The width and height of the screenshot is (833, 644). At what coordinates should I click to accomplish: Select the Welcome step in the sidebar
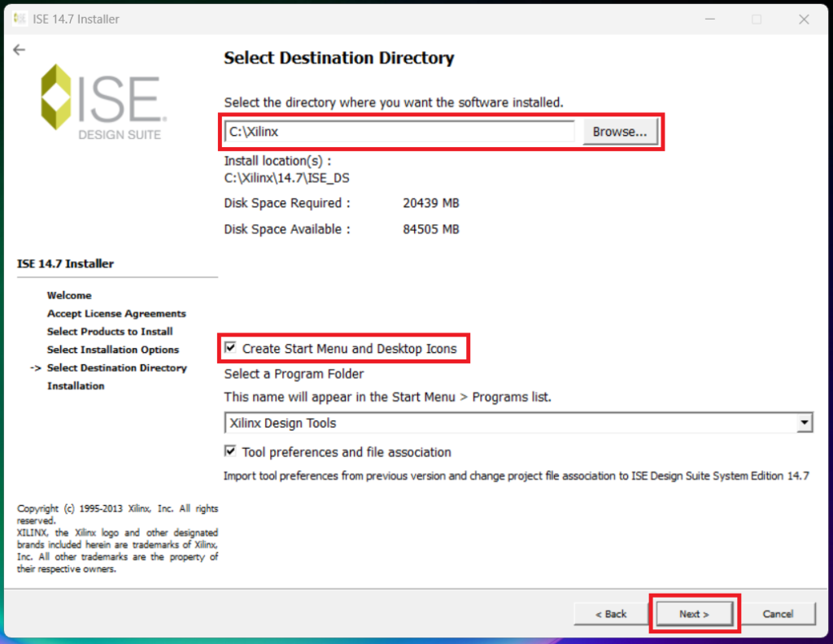coord(69,295)
